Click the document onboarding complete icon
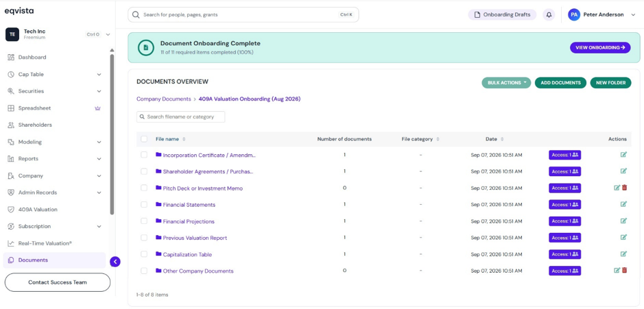This screenshot has height=309, width=644. coord(145,47)
